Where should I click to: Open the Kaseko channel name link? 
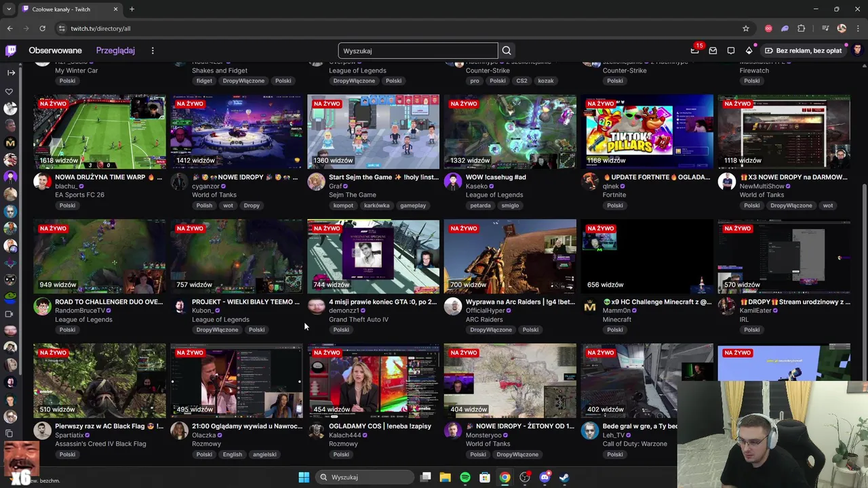[x=477, y=186]
